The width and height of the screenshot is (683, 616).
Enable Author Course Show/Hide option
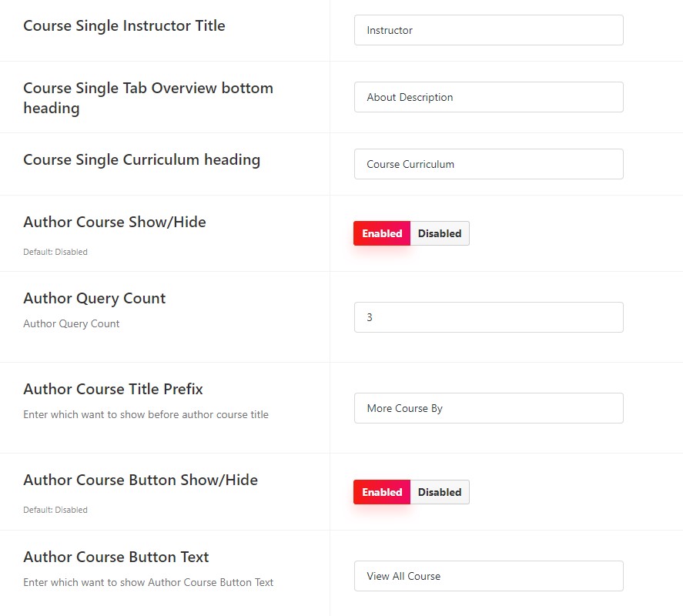[x=382, y=233]
